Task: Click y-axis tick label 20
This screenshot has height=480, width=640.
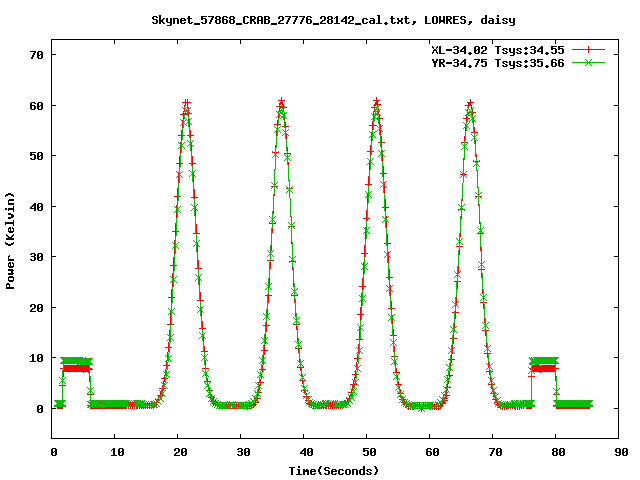Action: [x=37, y=308]
